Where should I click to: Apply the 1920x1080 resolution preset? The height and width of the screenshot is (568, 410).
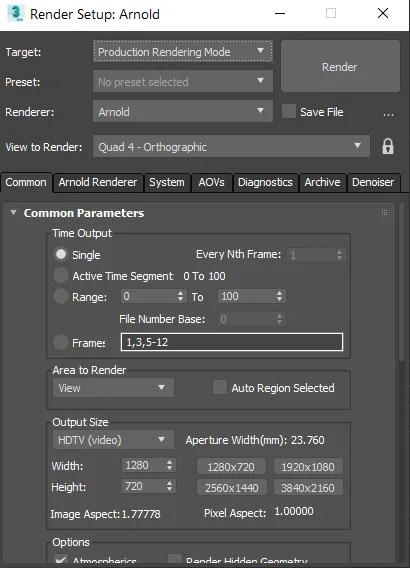pos(308,467)
